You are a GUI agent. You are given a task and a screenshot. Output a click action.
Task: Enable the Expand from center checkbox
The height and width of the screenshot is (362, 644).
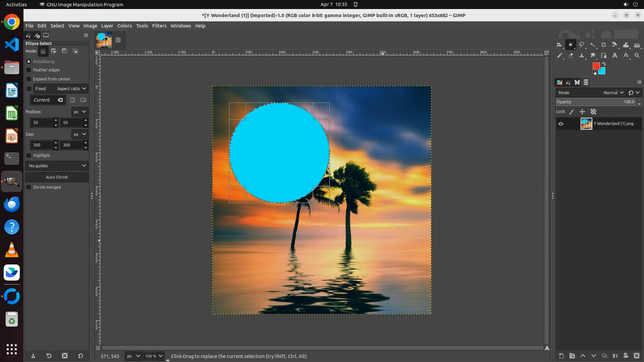click(x=29, y=79)
